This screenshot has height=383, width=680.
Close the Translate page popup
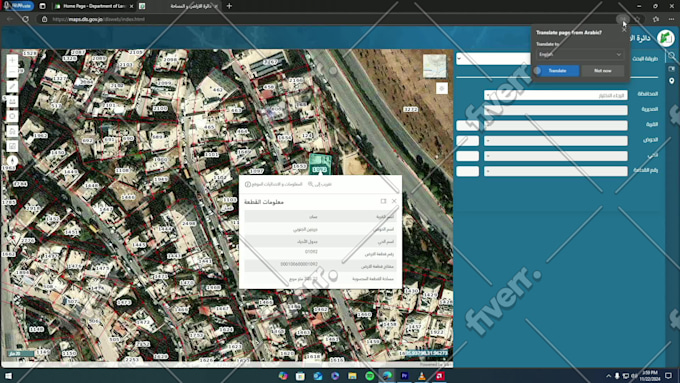pyautogui.click(x=624, y=30)
